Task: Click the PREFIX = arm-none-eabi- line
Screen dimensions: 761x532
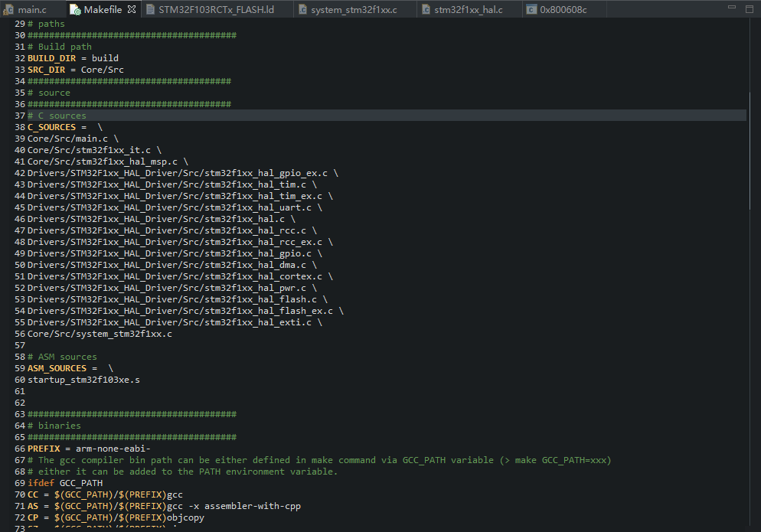Action: (x=83, y=448)
